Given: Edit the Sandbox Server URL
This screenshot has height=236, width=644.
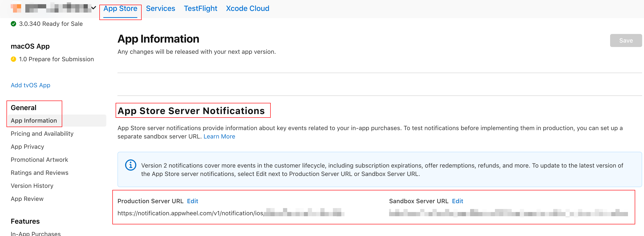Looking at the screenshot, I should click(x=457, y=201).
